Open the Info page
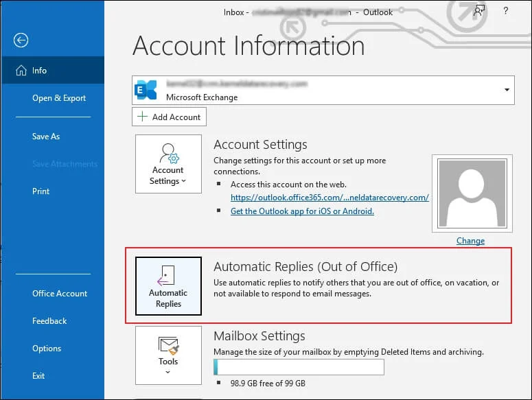Screen dimensions: 532x400 [53, 70]
